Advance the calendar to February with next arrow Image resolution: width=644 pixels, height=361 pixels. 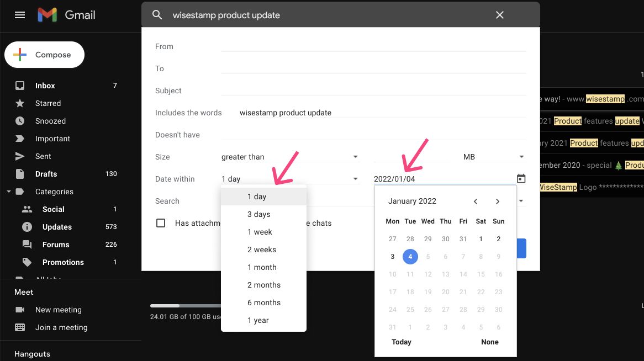(497, 201)
